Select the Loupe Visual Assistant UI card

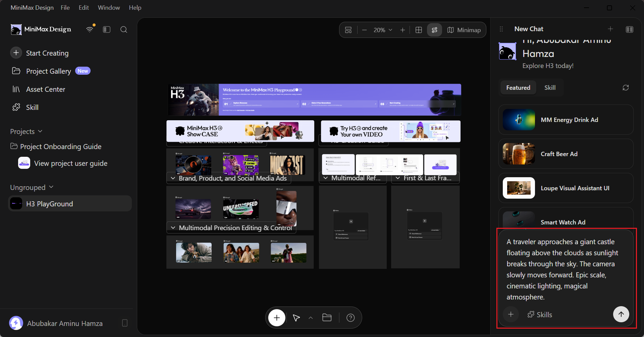point(566,188)
